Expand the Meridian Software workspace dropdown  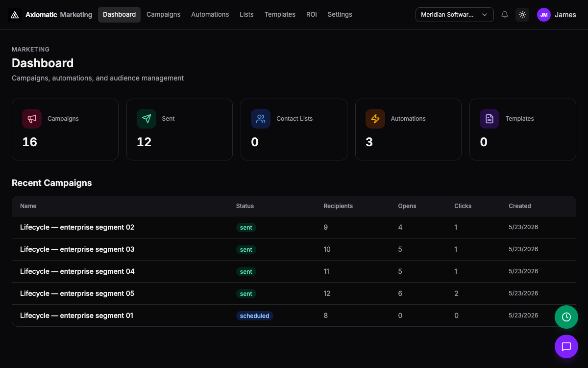(x=455, y=15)
